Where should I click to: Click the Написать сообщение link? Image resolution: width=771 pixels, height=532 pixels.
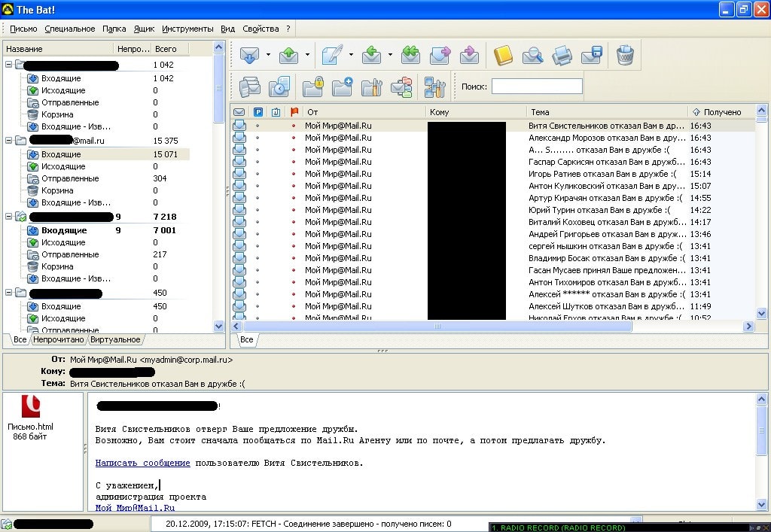tap(142, 463)
